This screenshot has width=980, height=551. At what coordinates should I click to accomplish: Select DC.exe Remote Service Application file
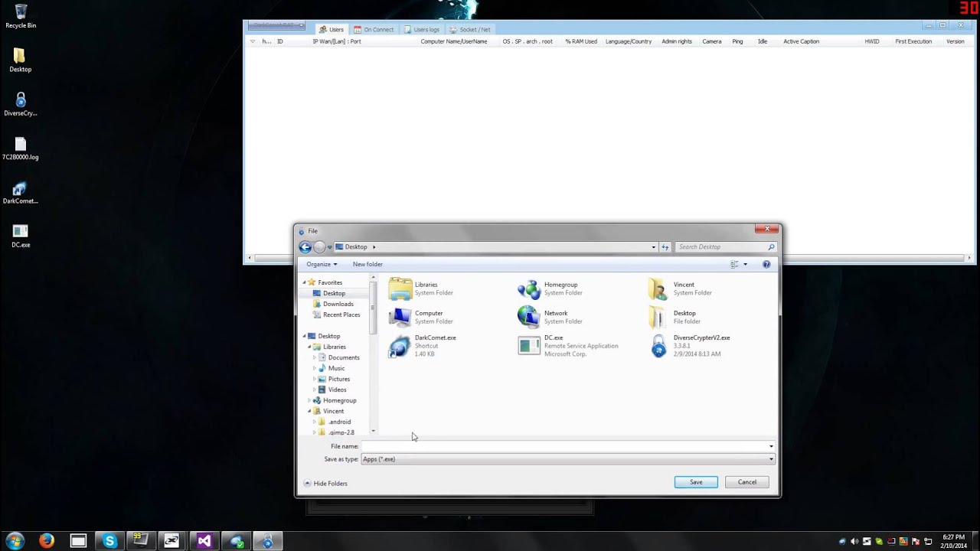point(568,346)
